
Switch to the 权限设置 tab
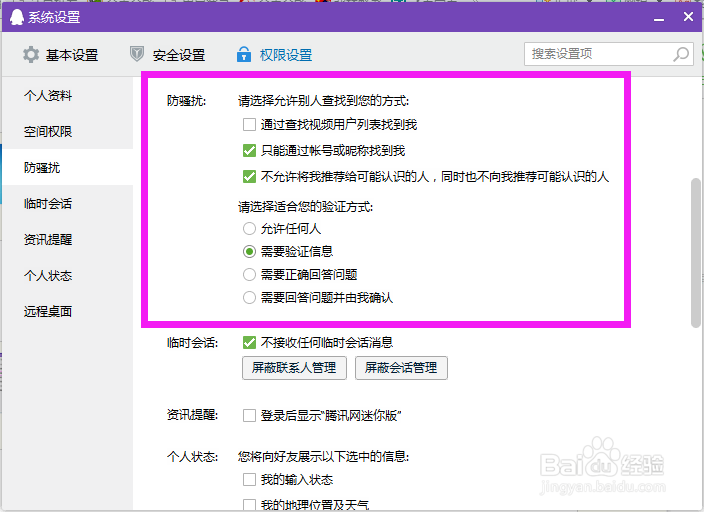(274, 55)
